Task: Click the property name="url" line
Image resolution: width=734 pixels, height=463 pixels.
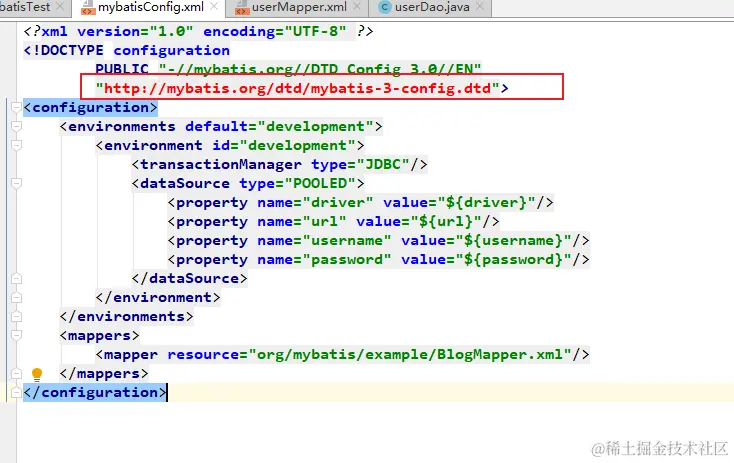Action: [x=333, y=221]
